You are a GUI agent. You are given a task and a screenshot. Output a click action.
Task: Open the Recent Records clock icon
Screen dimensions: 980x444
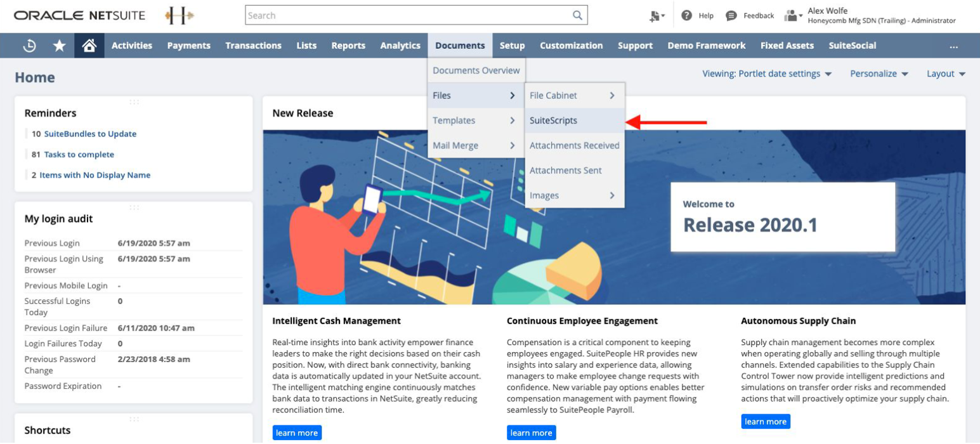click(x=30, y=46)
